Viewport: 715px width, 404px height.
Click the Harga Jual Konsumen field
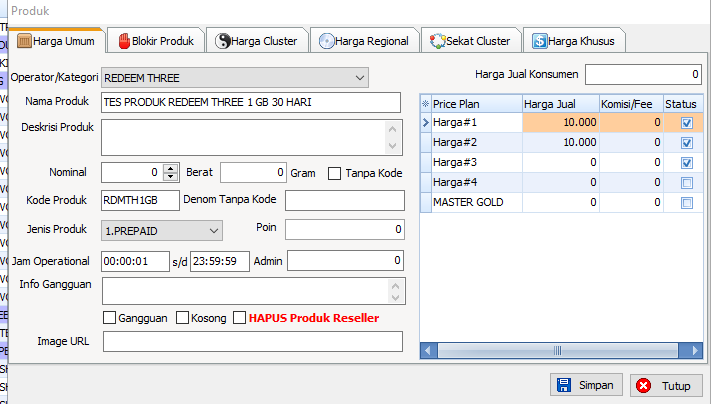click(x=643, y=74)
